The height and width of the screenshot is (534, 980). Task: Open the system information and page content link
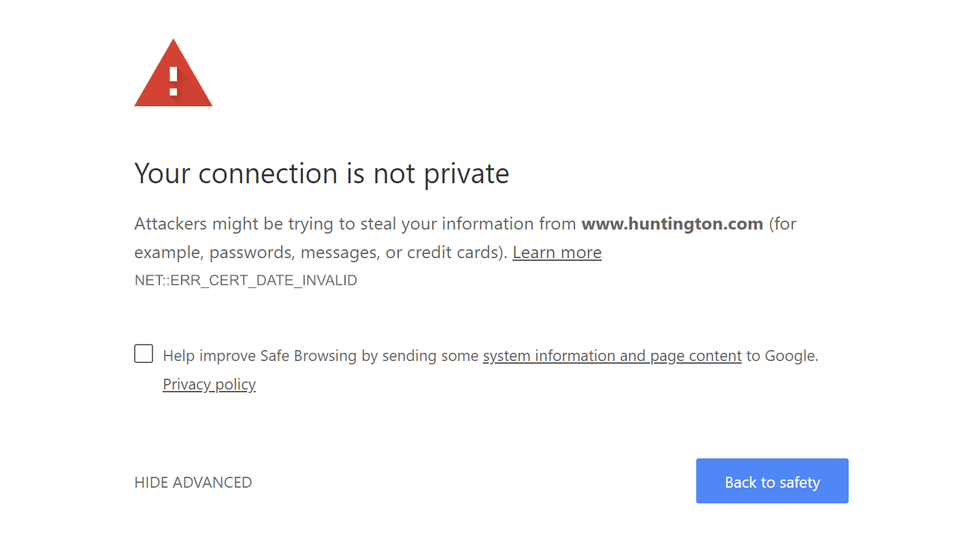click(611, 355)
